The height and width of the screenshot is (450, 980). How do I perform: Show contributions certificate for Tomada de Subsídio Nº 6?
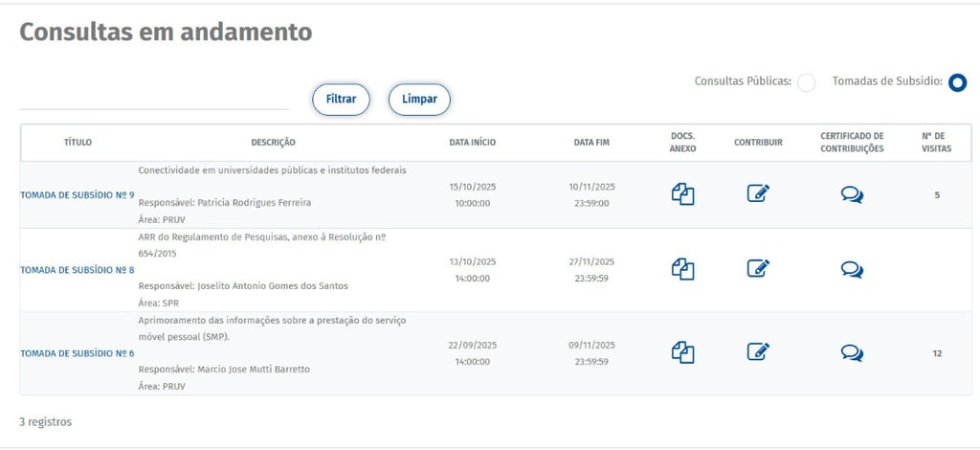(852, 353)
